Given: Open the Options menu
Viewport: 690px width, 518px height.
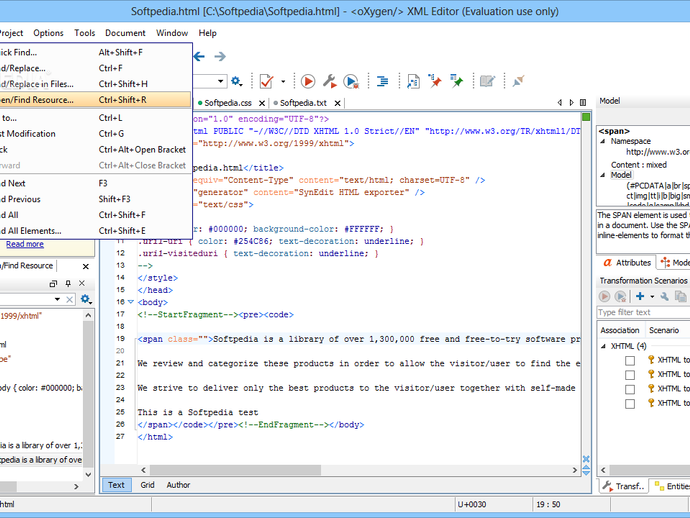Looking at the screenshot, I should coord(48,33).
